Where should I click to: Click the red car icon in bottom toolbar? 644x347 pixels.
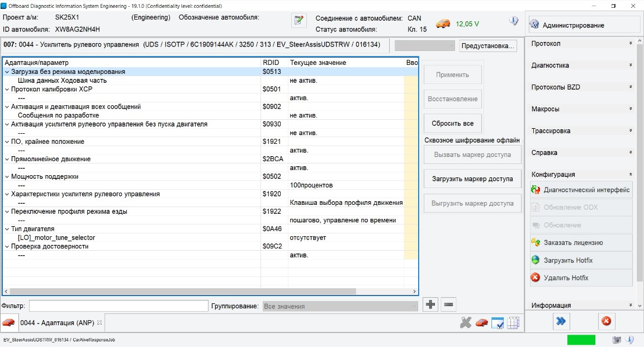(481, 323)
